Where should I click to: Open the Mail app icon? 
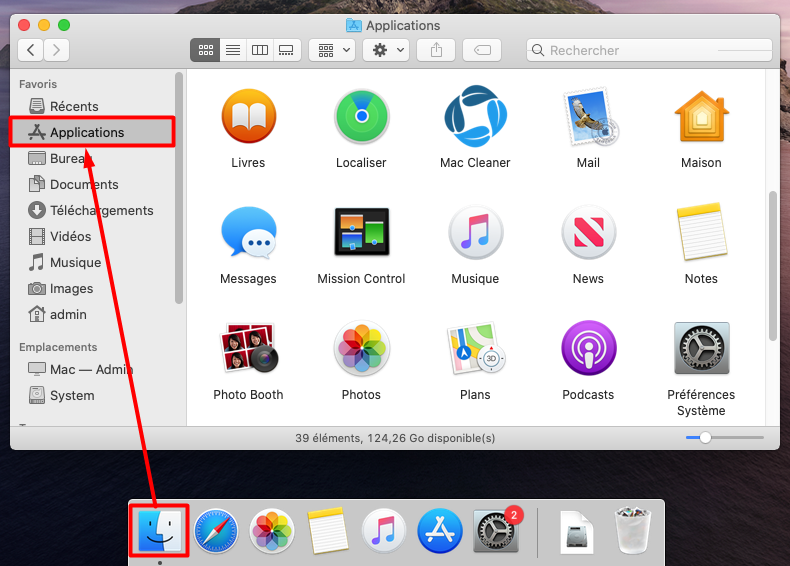588,116
